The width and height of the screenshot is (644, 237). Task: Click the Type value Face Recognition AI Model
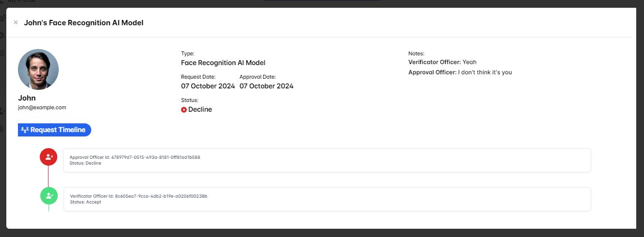coord(223,63)
